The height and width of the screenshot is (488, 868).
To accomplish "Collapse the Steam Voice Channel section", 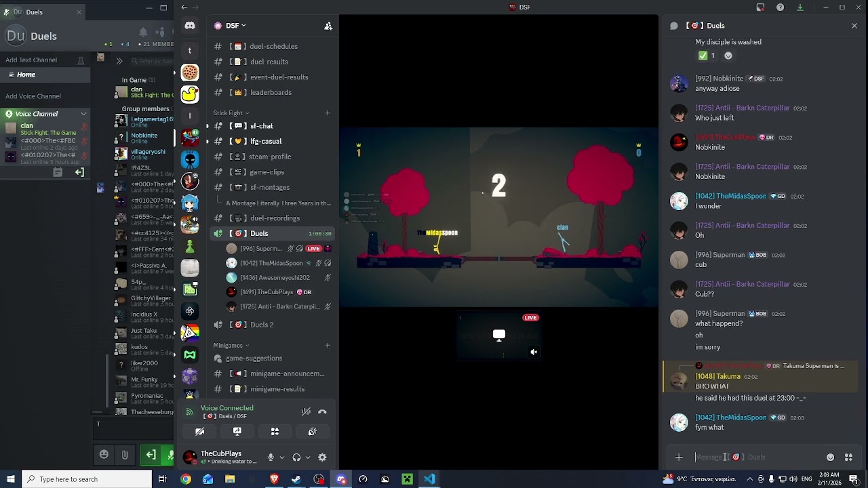I will [x=83, y=114].
